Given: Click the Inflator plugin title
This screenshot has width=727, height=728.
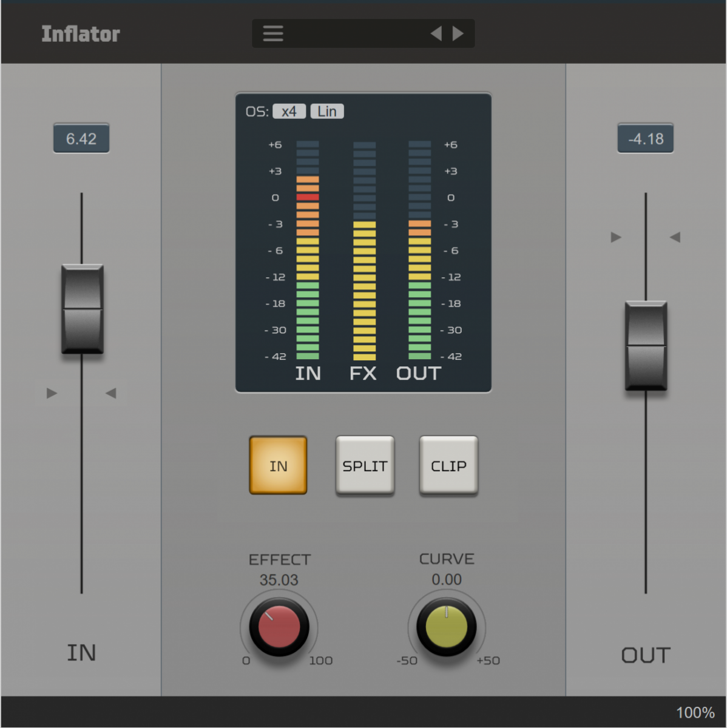Looking at the screenshot, I should pyautogui.click(x=81, y=34).
